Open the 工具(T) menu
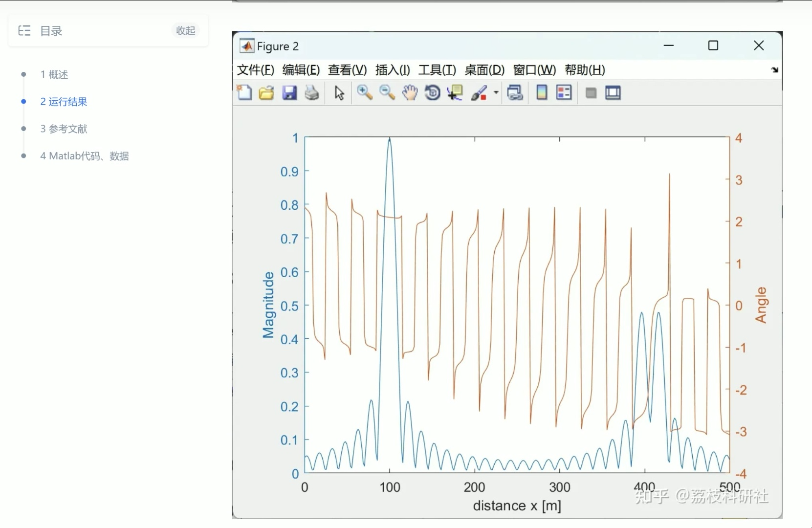The width and height of the screenshot is (812, 528). click(437, 70)
